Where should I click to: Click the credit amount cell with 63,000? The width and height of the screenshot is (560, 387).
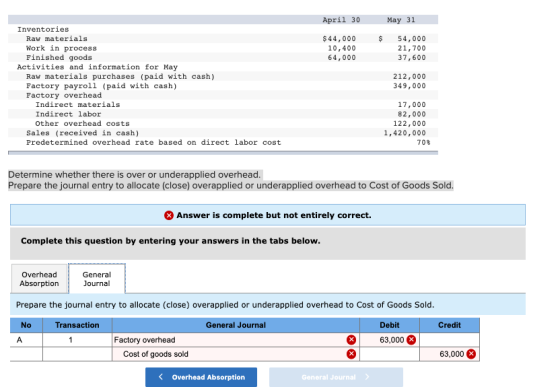[450, 354]
